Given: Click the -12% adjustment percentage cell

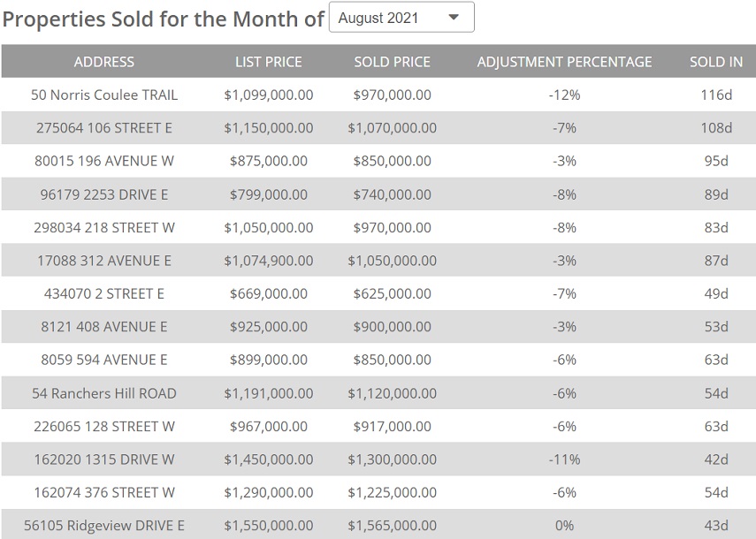Looking at the screenshot, I should [x=564, y=95].
